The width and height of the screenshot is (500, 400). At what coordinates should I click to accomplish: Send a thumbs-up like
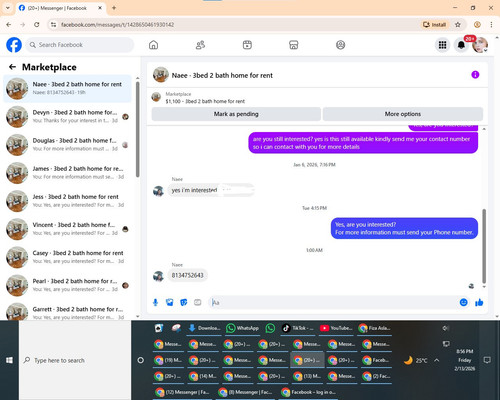[x=479, y=302]
